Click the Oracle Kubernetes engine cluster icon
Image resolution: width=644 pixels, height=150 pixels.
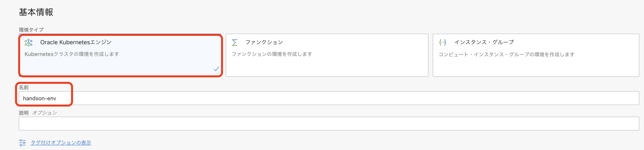point(29,43)
